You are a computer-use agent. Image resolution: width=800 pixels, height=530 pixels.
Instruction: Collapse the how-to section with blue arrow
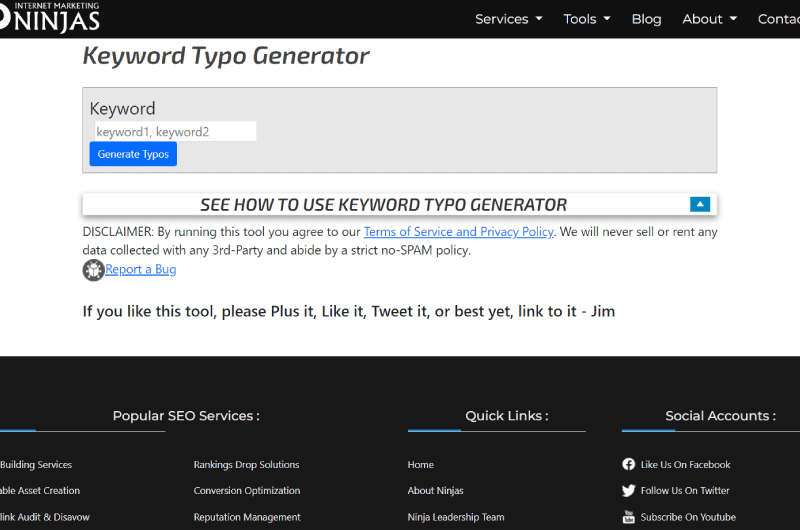tap(700, 204)
